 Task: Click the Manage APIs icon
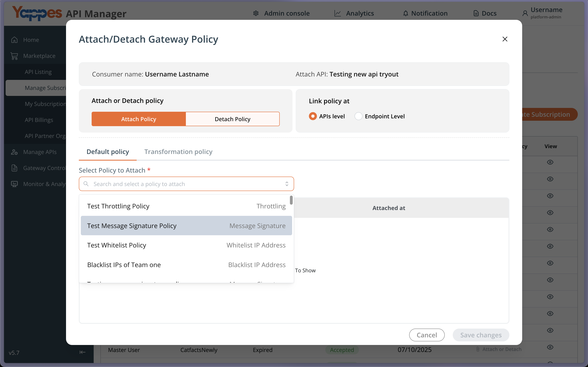point(14,152)
